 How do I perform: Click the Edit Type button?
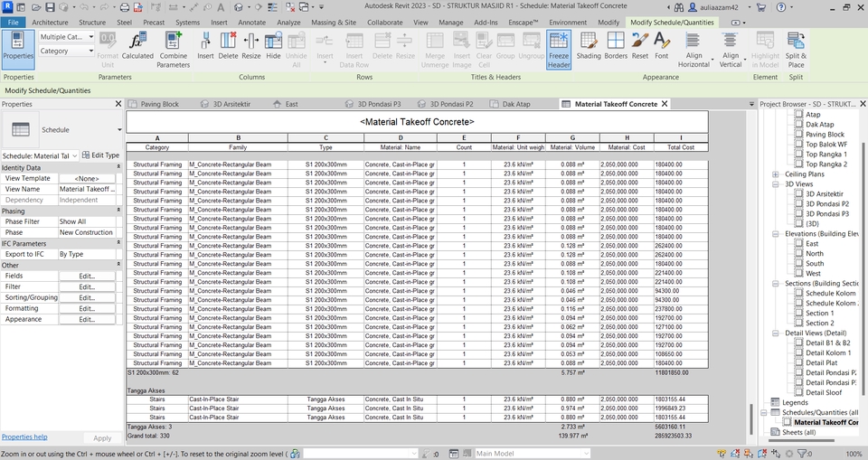point(100,155)
